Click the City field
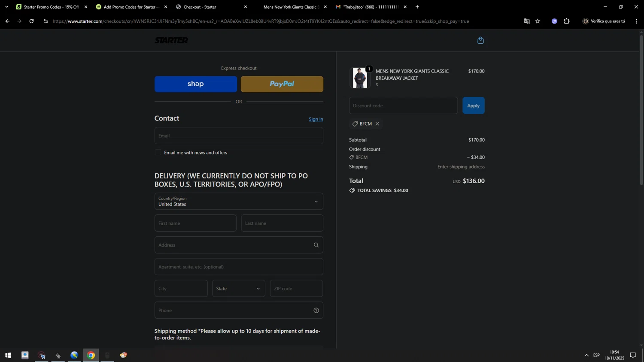 pyautogui.click(x=181, y=289)
